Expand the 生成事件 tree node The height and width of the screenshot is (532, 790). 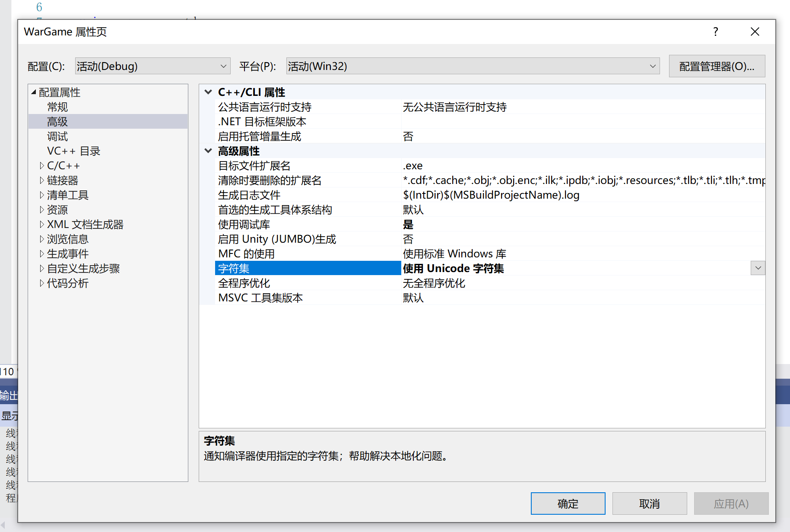41,253
